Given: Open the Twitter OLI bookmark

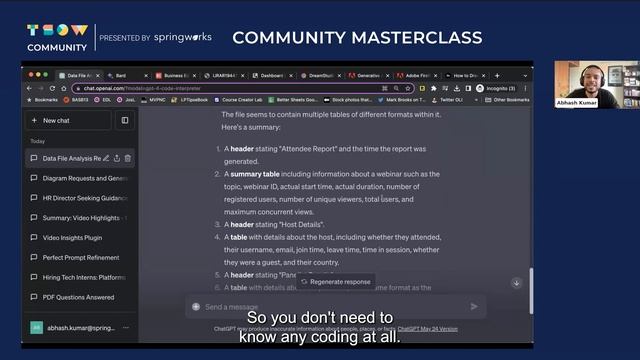Looking at the screenshot, I should [447, 100].
